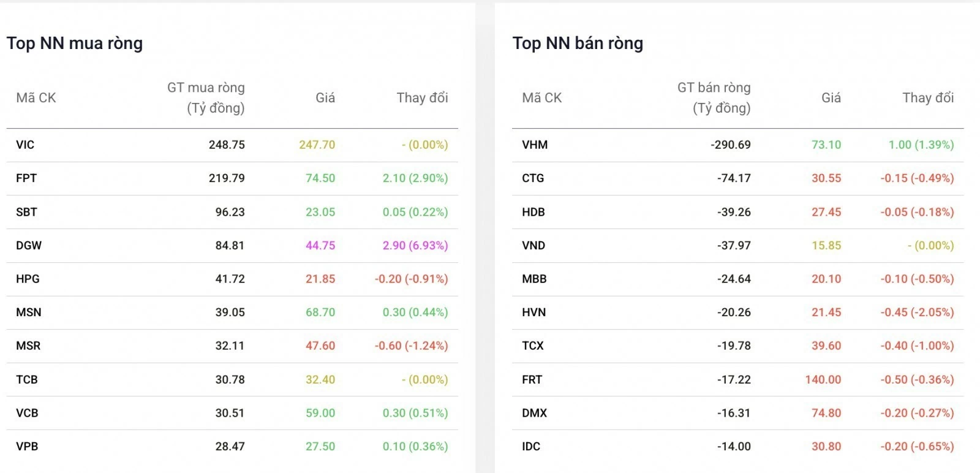Click the VHM ticker in net-sell table
The height and width of the screenshot is (473, 980).
535,145
